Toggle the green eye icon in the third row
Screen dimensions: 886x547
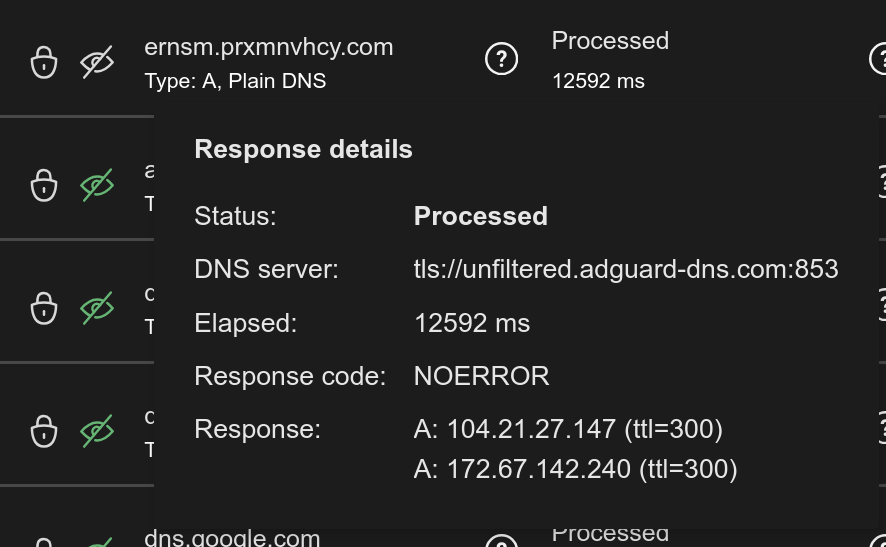(x=97, y=308)
